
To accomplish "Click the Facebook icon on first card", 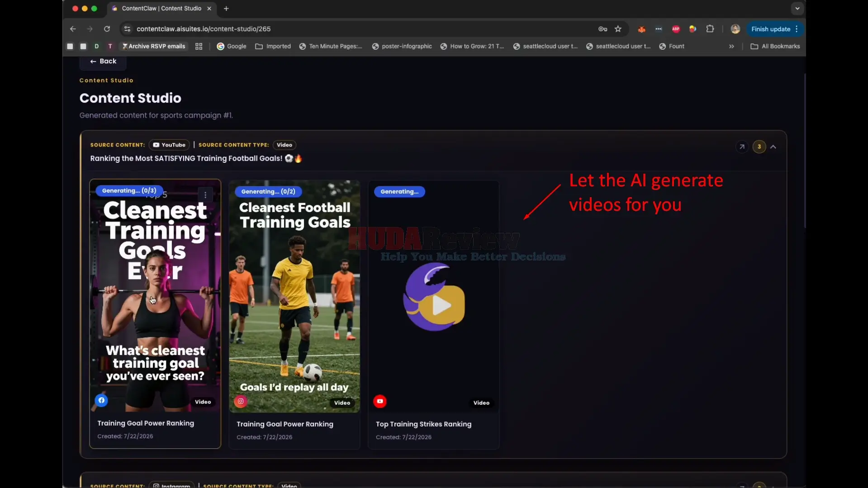I will (101, 400).
